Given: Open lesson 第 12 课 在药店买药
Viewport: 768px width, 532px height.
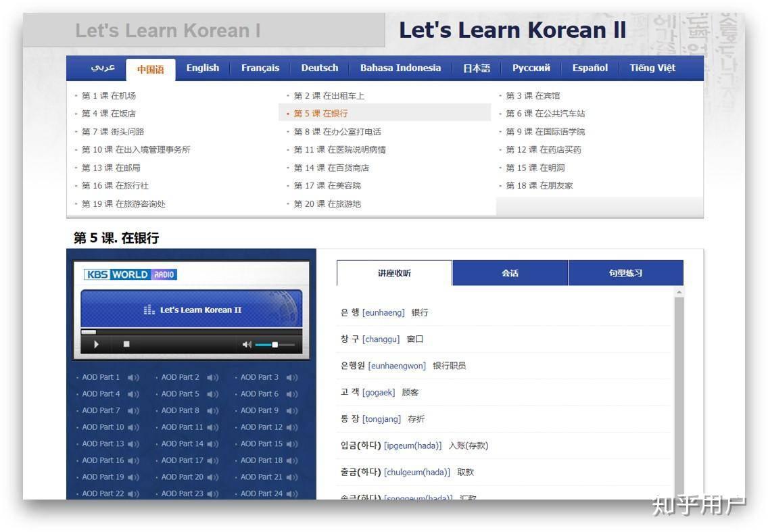Looking at the screenshot, I should click(x=543, y=149).
